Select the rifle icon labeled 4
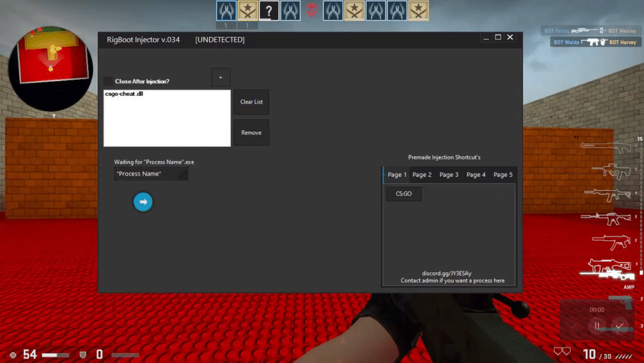This screenshot has width=644, height=363. pyautogui.click(x=607, y=194)
